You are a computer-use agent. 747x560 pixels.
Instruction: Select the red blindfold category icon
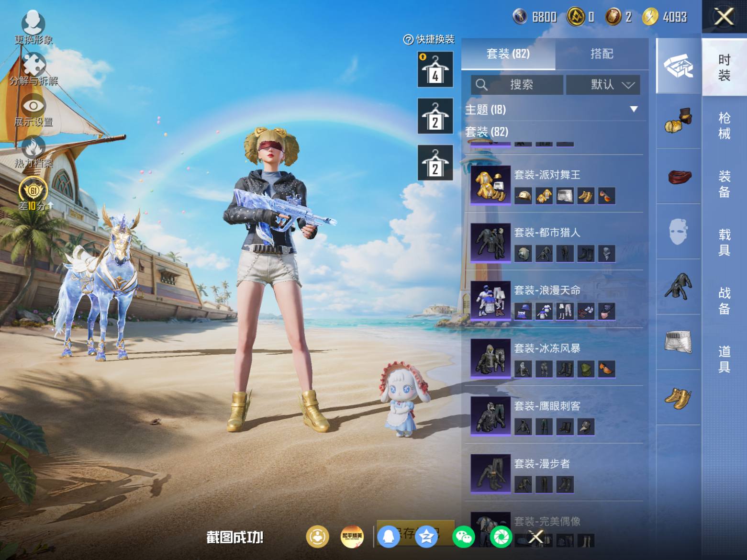[x=678, y=176]
